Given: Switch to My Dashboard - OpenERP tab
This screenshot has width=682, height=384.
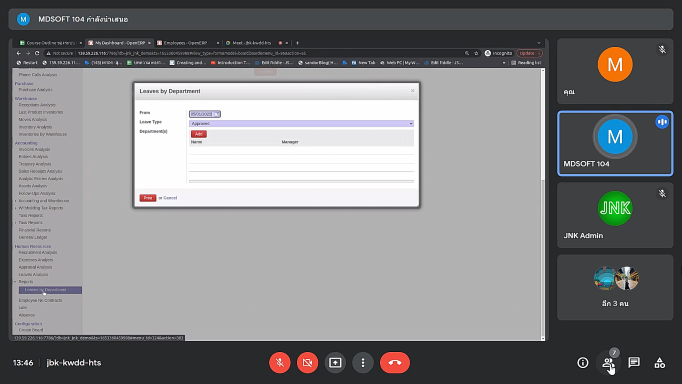Looking at the screenshot, I should click(x=119, y=43).
